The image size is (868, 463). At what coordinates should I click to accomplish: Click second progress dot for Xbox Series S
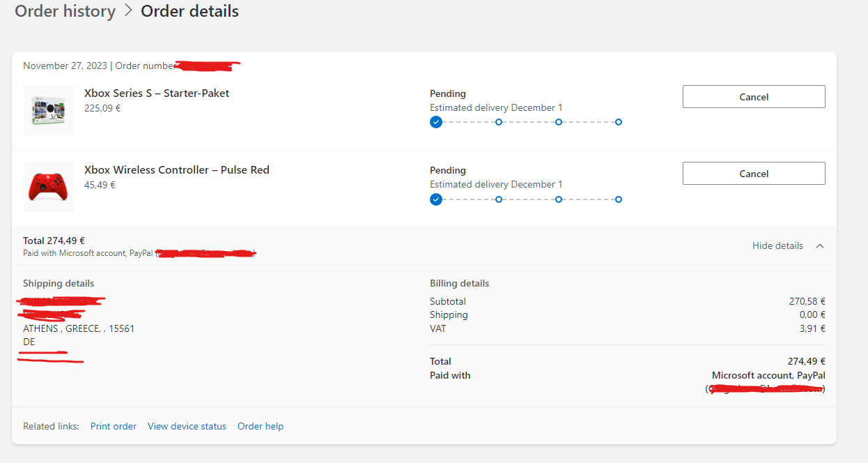tap(499, 122)
